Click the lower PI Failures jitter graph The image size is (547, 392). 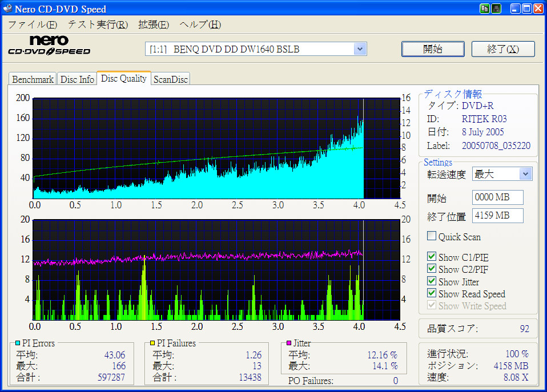click(216, 270)
